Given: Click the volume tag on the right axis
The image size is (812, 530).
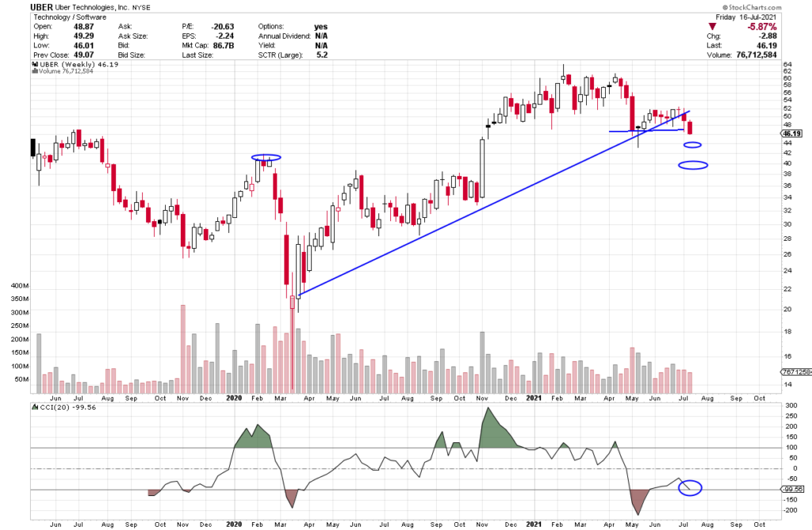Looking at the screenshot, I should [796, 372].
